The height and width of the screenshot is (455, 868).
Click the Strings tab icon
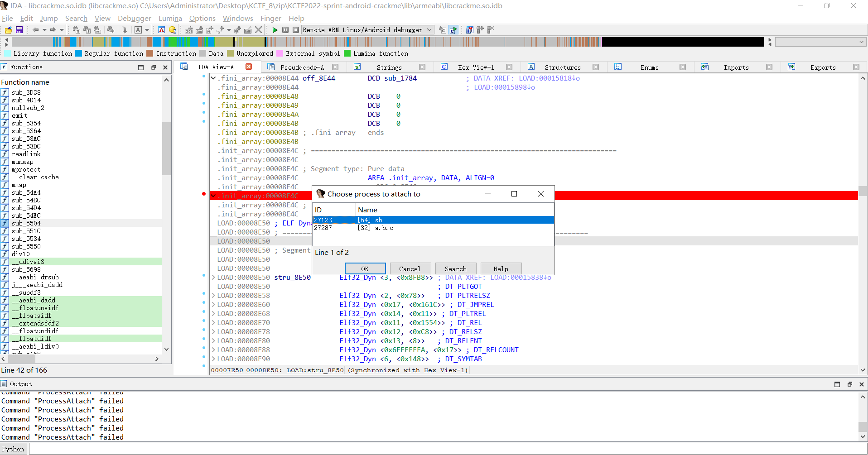click(x=357, y=67)
